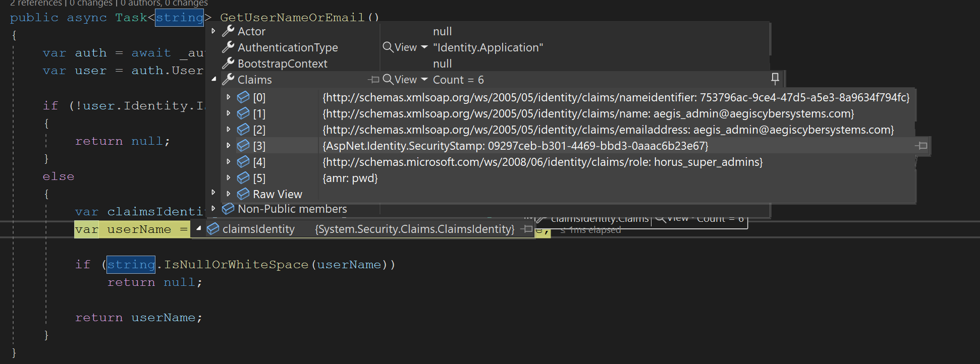Open View visualizer for Claims
The height and width of the screenshot is (364, 980).
[400, 80]
